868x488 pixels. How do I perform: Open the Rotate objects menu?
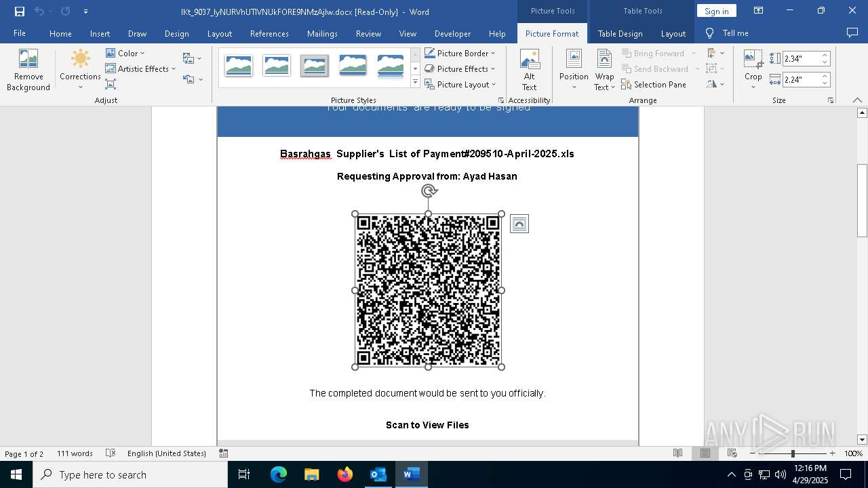pos(715,84)
